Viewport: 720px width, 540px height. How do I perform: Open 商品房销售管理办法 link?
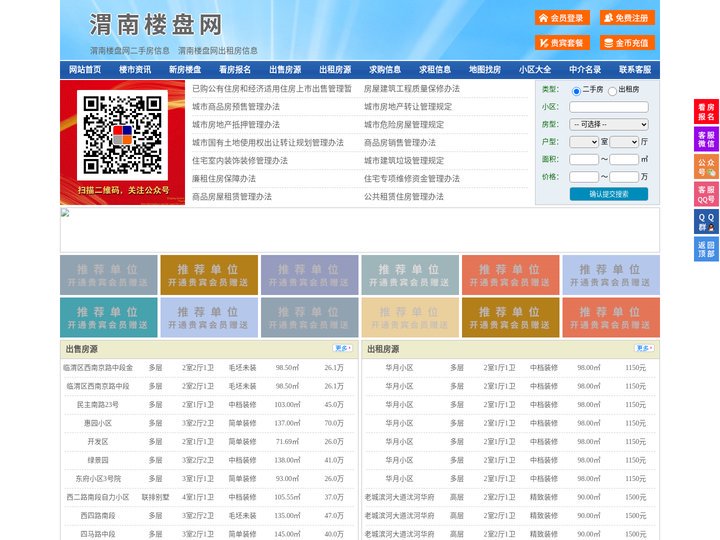point(400,143)
